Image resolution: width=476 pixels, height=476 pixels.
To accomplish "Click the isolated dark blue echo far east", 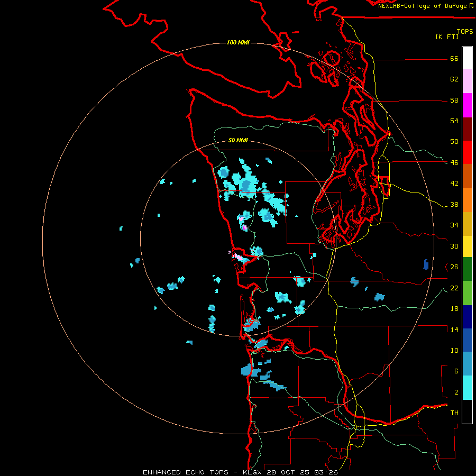I will click(426, 264).
